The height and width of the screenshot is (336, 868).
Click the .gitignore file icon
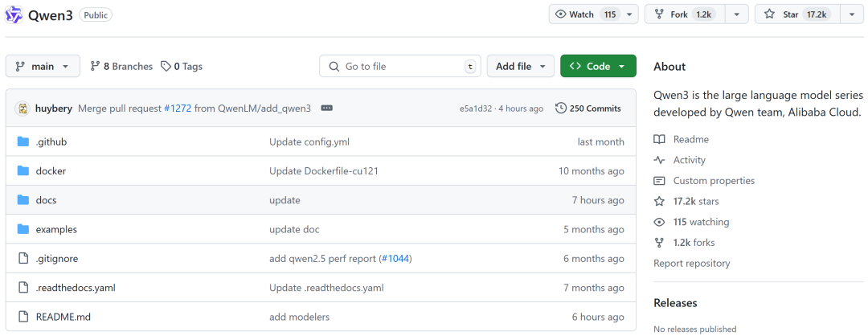pyautogui.click(x=23, y=259)
